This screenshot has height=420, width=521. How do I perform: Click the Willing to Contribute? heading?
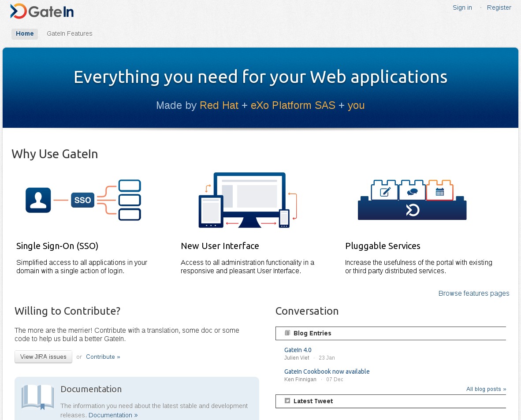click(x=67, y=311)
